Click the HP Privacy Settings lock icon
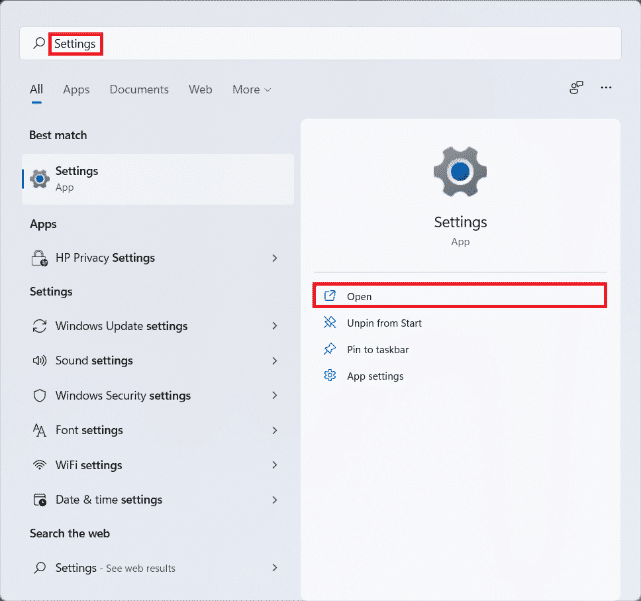The width and height of the screenshot is (641, 601). click(x=40, y=258)
